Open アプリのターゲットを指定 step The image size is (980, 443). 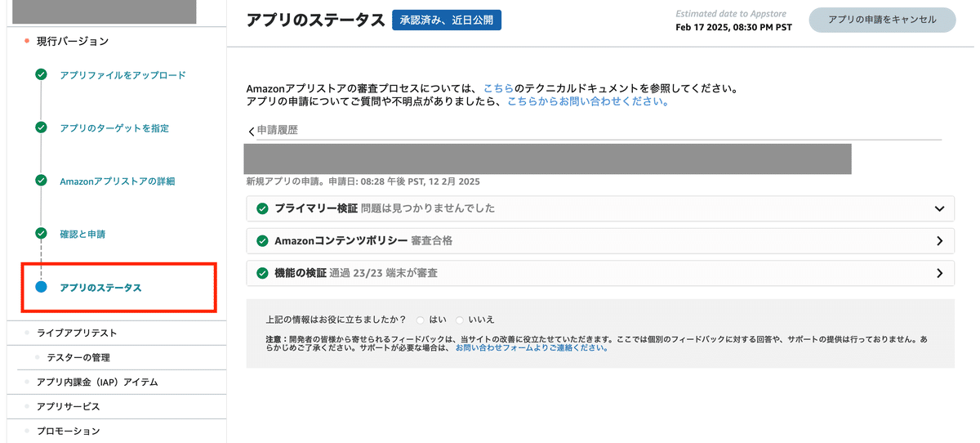point(114,128)
